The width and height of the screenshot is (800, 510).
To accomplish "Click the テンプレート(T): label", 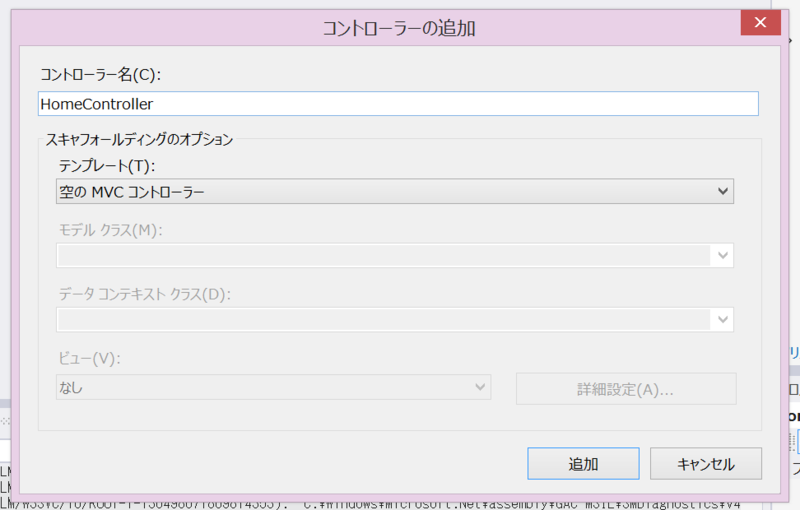I will [x=107, y=166].
